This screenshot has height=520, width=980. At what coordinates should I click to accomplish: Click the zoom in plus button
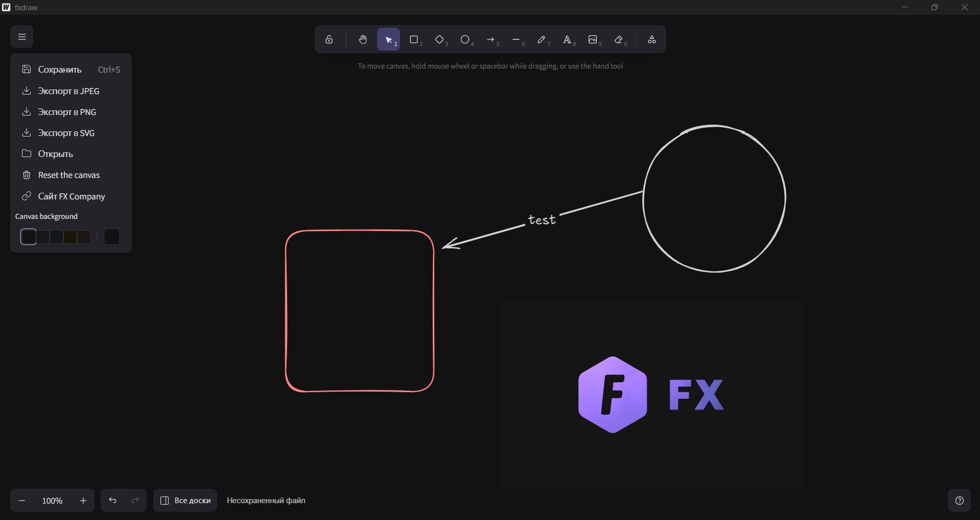coord(83,501)
